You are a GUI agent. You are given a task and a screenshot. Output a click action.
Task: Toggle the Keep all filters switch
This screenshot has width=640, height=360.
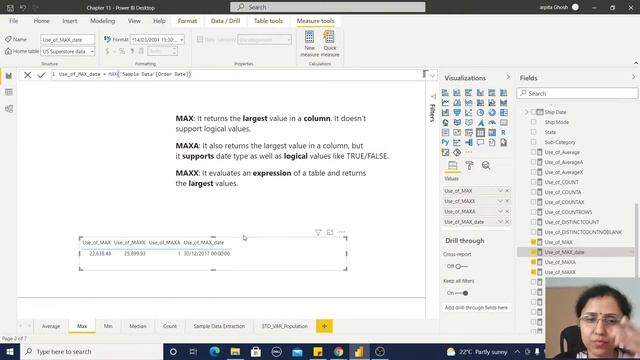462,293
